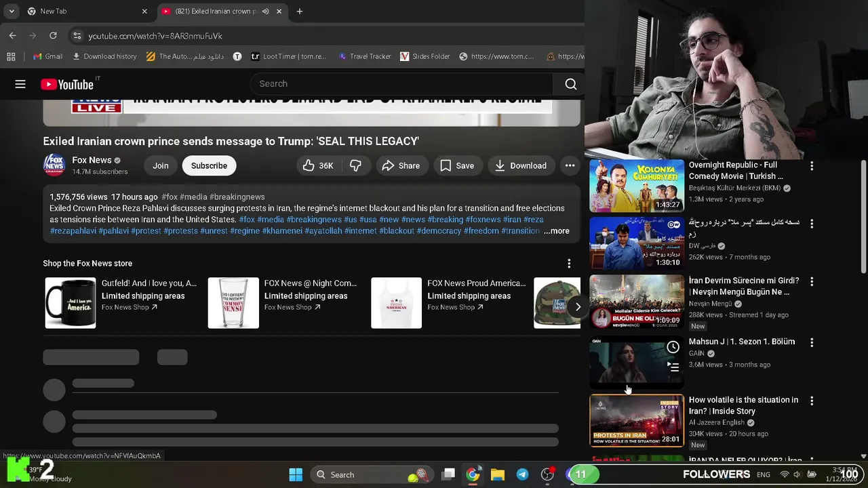Open the Common Sense pint glass product

tap(233, 303)
